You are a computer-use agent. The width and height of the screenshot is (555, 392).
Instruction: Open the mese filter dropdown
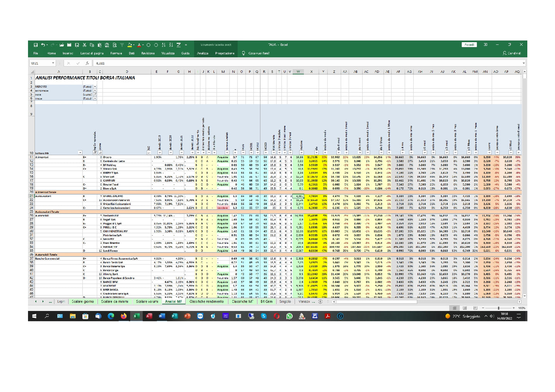point(95,98)
